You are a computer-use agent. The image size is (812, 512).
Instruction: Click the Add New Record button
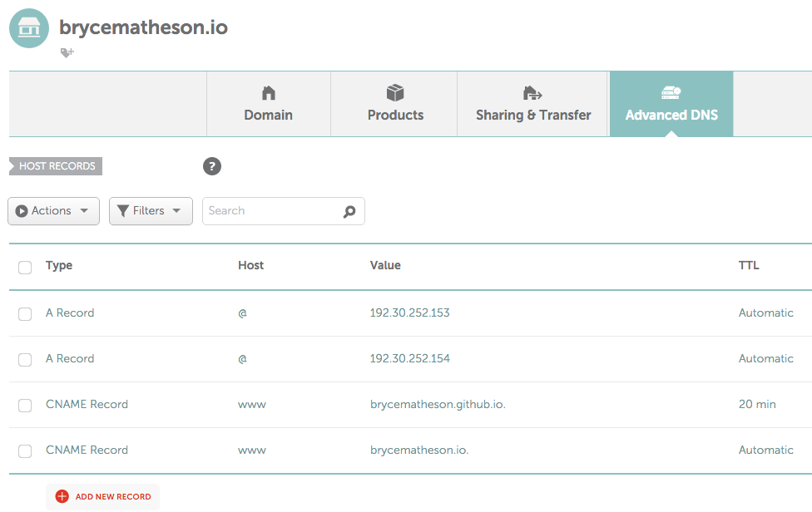click(x=102, y=496)
